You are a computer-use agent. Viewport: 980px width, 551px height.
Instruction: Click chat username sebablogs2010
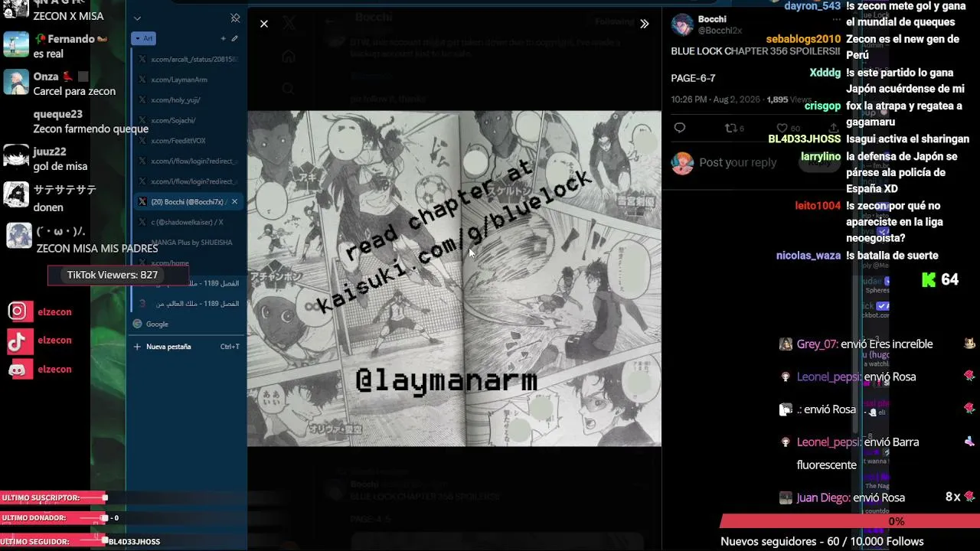coord(803,39)
